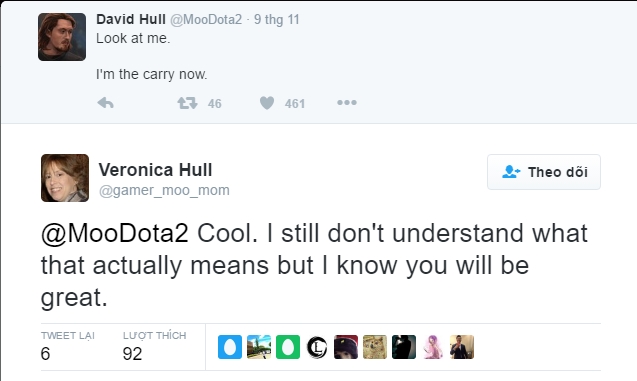Click the green egg avatar liker
The image size is (637, 381).
[288, 347]
